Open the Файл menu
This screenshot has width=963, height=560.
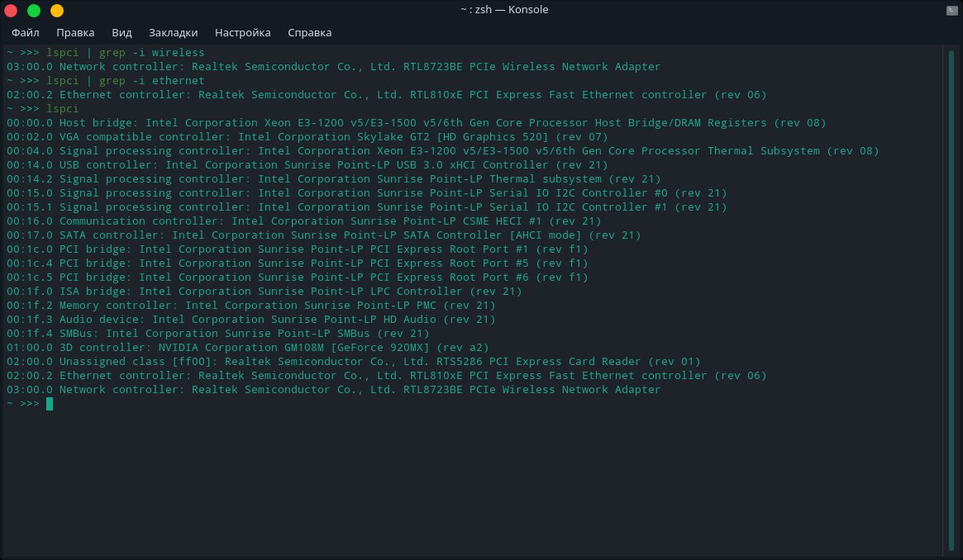coord(25,32)
